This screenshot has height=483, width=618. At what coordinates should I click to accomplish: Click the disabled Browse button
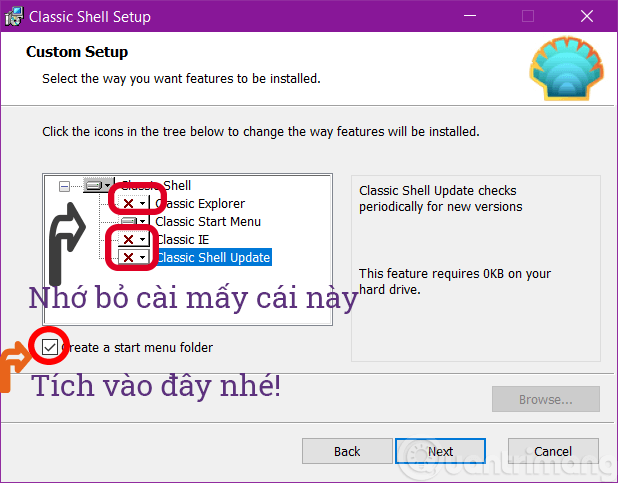[545, 399]
